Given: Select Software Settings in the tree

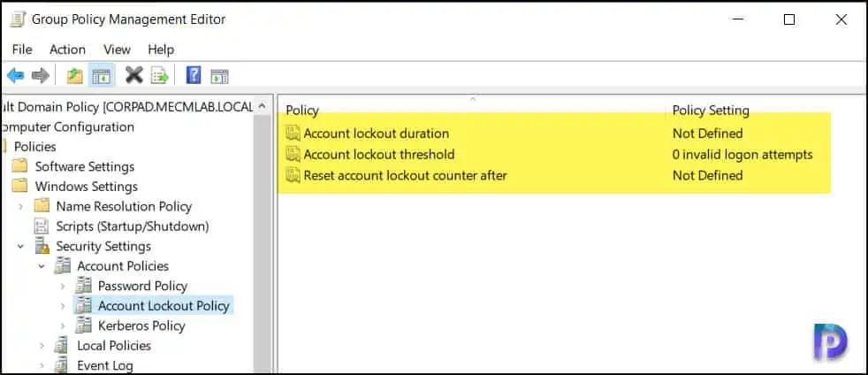Looking at the screenshot, I should click(85, 166).
